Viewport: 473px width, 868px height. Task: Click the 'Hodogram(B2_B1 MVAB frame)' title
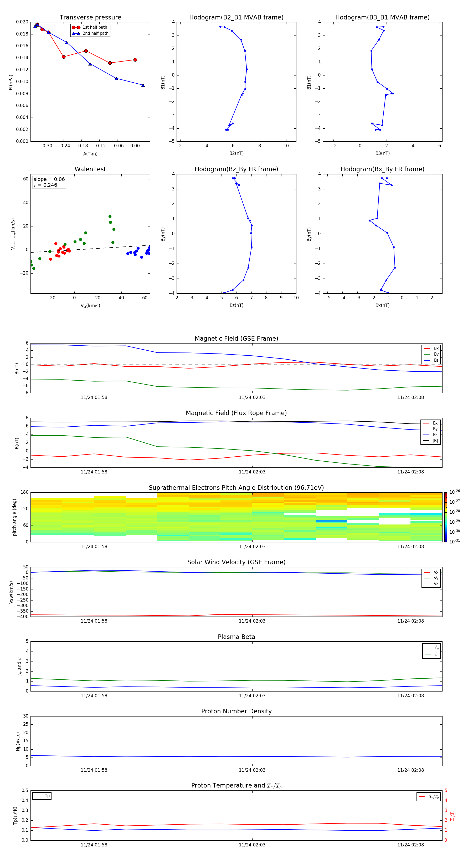click(x=236, y=18)
